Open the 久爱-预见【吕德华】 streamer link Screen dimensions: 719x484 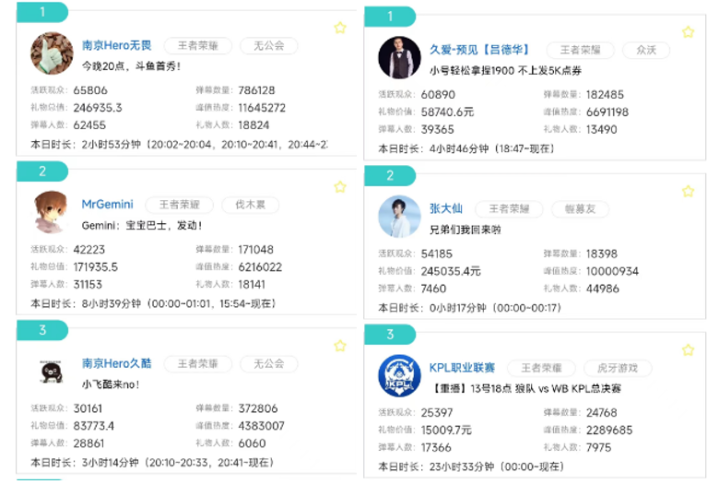pyautogui.click(x=480, y=50)
